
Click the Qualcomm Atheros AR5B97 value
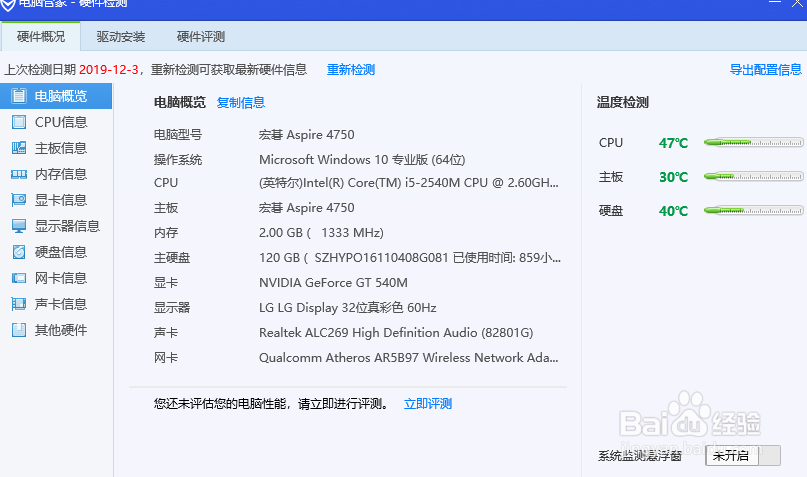pos(409,358)
